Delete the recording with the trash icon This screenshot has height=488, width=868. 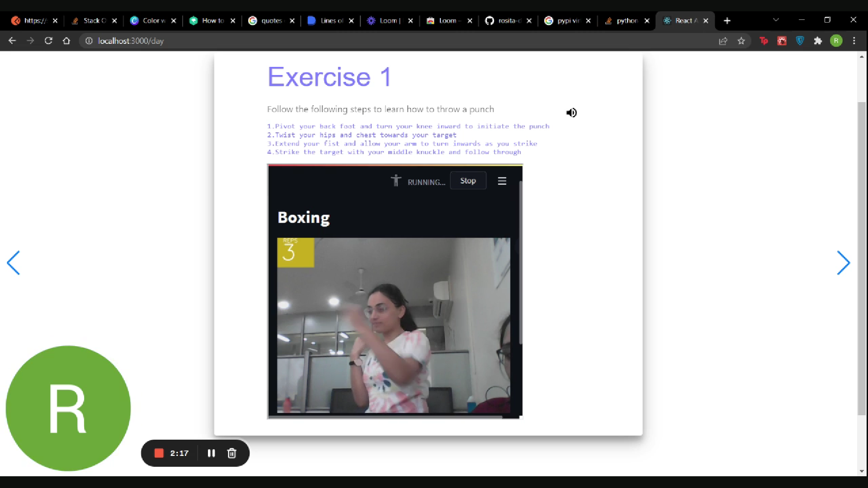pyautogui.click(x=232, y=453)
